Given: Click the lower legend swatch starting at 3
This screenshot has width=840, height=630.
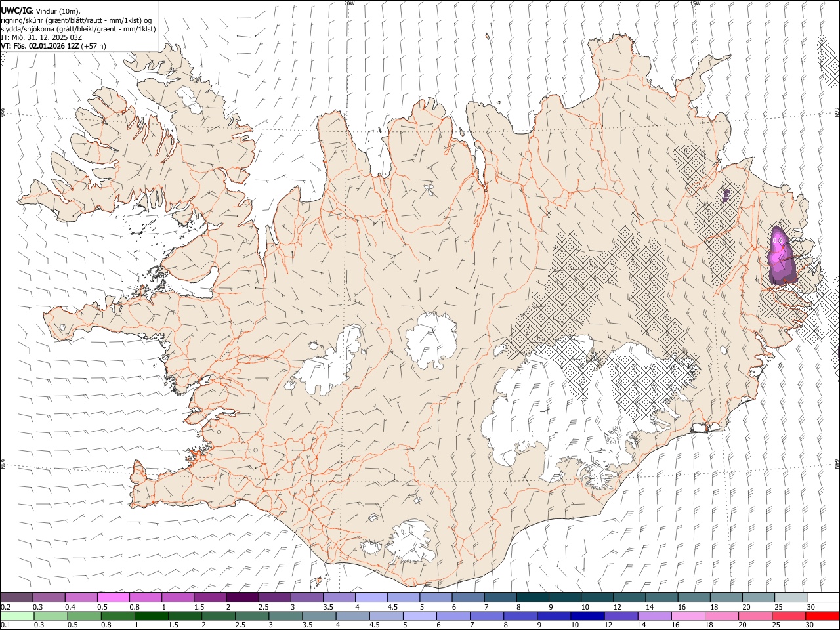Looking at the screenshot, I should tap(285, 616).
